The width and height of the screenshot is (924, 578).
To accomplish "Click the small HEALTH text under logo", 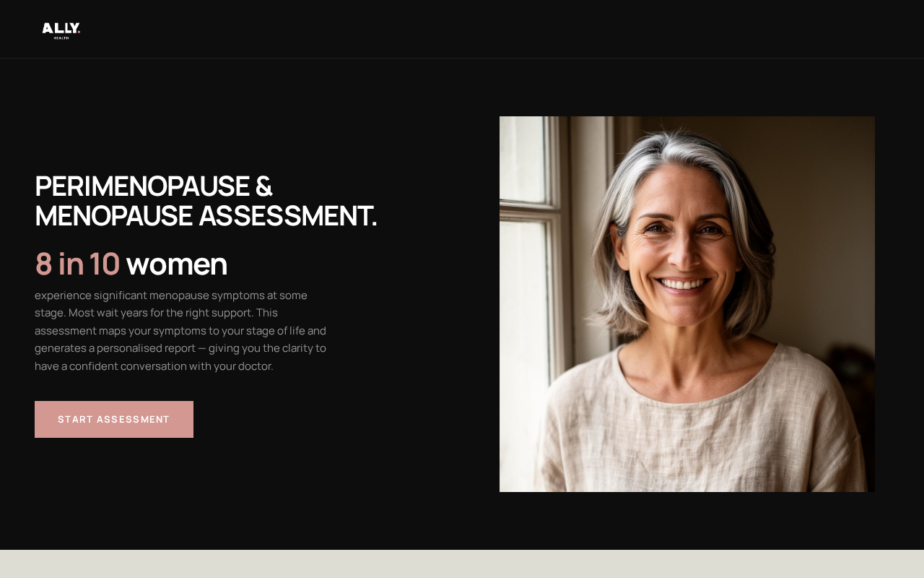I will click(61, 38).
